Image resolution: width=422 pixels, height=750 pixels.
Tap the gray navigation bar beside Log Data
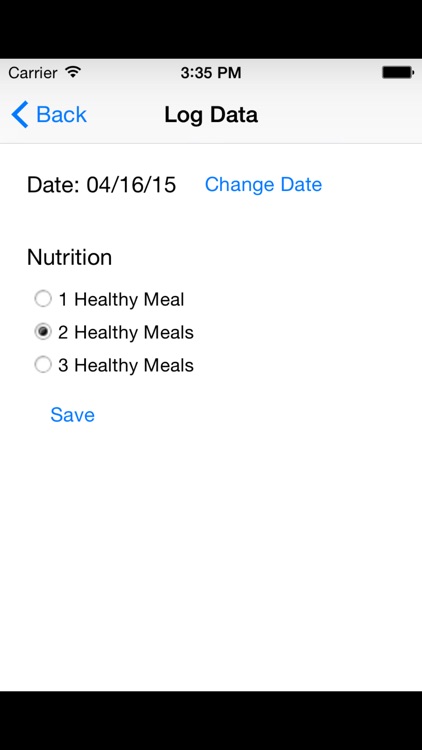point(340,115)
